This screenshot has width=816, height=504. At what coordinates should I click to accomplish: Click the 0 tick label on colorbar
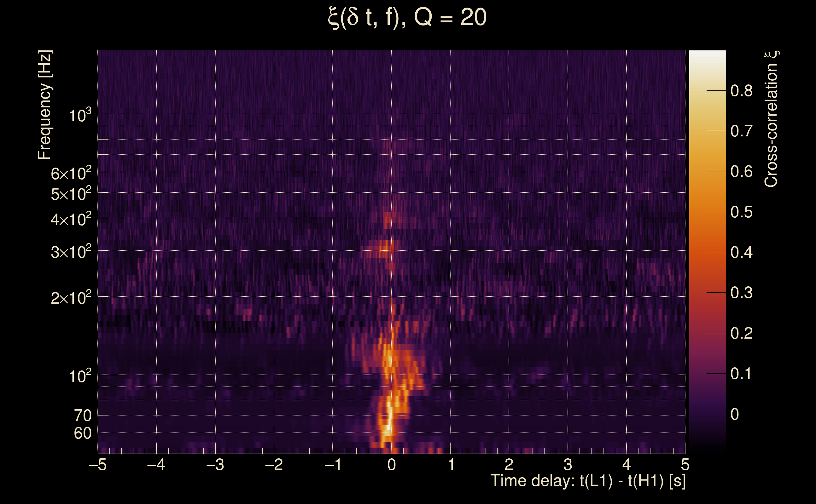tap(735, 414)
